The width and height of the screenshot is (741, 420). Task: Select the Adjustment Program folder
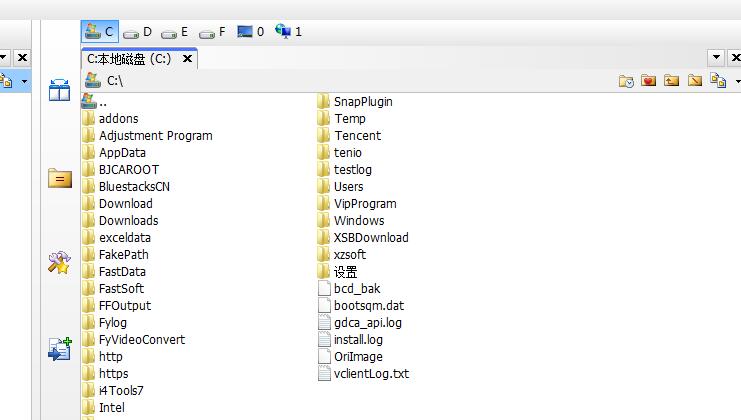(147, 136)
